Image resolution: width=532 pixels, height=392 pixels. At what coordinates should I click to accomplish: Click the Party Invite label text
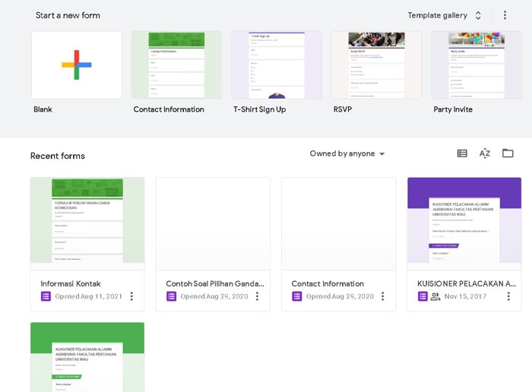click(x=453, y=109)
